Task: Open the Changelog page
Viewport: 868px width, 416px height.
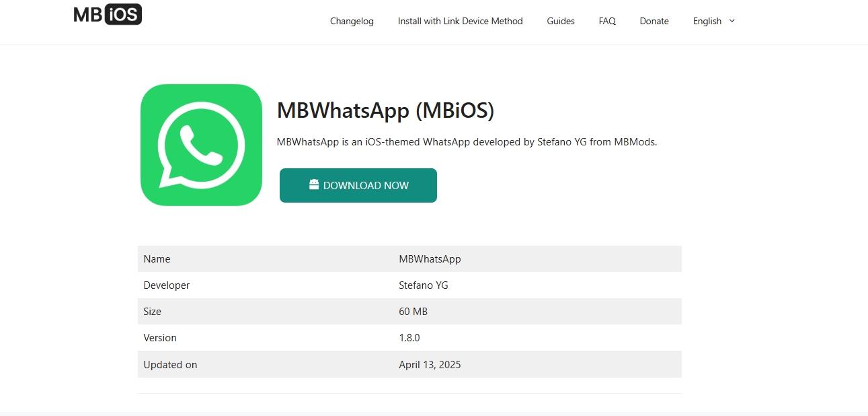Action: pos(352,21)
